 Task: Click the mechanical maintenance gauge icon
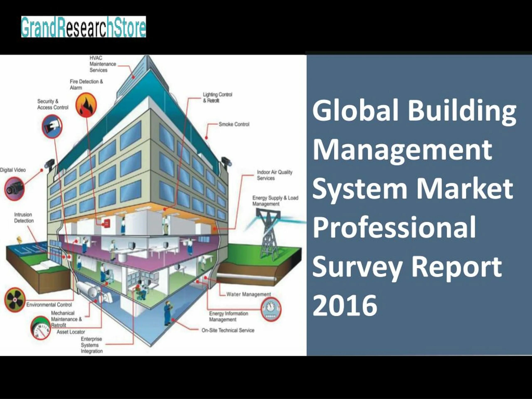[x=40, y=328]
